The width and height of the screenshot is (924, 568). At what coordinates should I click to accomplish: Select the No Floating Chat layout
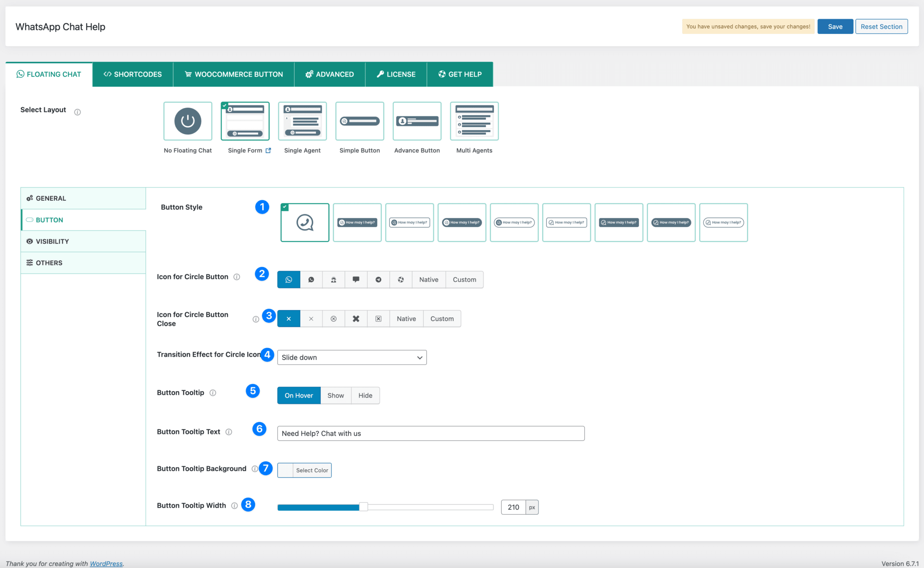(188, 121)
